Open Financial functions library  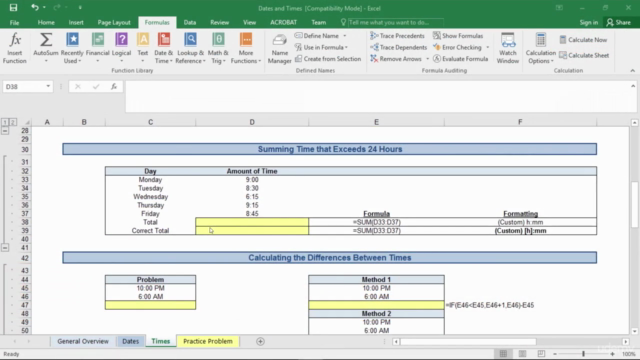coord(98,48)
